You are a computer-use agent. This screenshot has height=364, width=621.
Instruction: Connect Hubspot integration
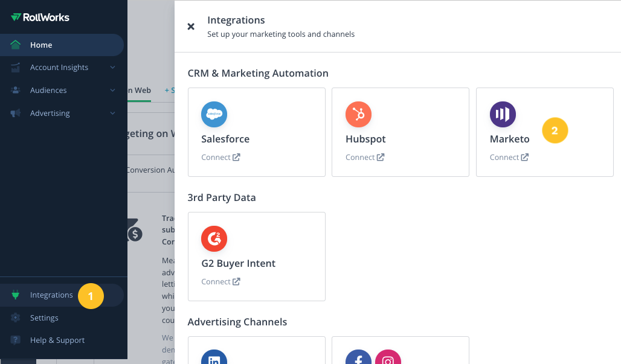(365, 157)
